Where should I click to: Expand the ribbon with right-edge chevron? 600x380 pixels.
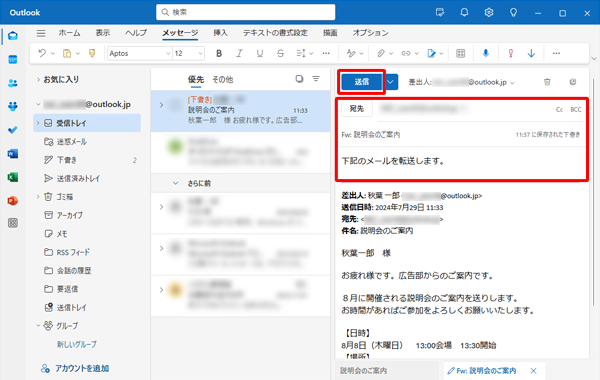point(593,59)
